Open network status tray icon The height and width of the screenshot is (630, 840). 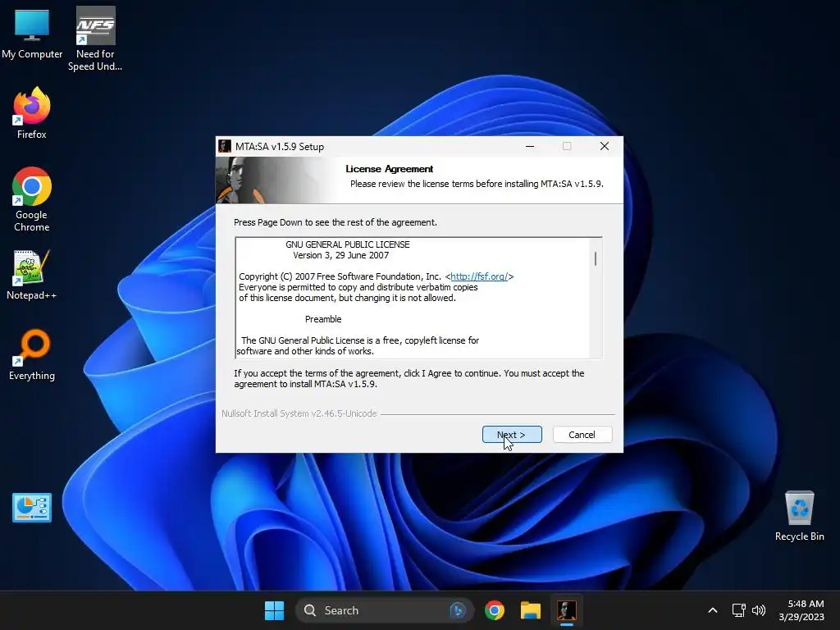pos(739,610)
